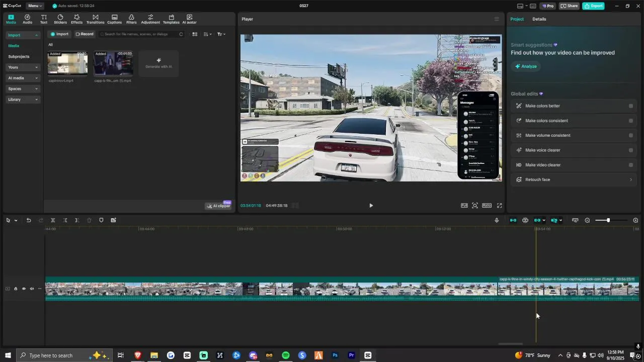Viewport: 644px width, 362px height.
Task: Open the Captions panel
Action: coord(115,19)
